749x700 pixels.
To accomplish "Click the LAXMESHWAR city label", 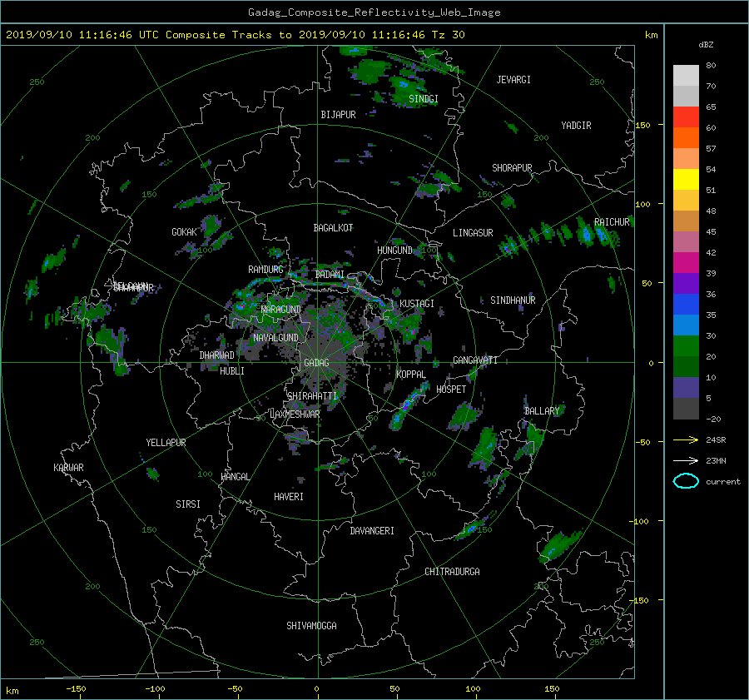I will (295, 415).
